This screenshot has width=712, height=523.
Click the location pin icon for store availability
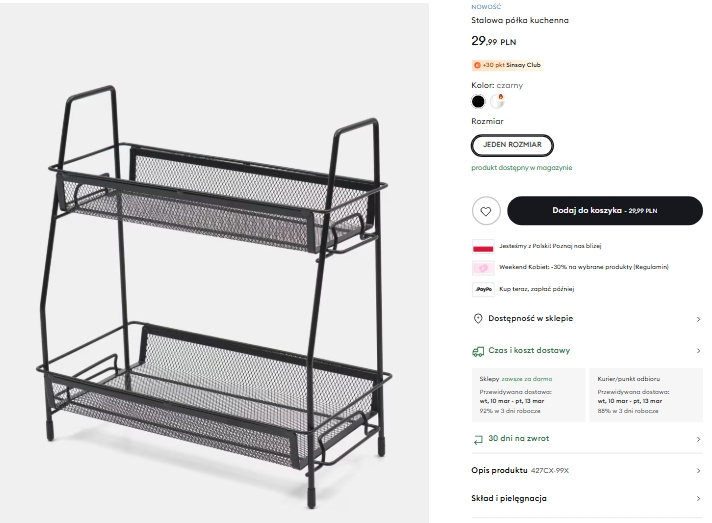click(478, 318)
